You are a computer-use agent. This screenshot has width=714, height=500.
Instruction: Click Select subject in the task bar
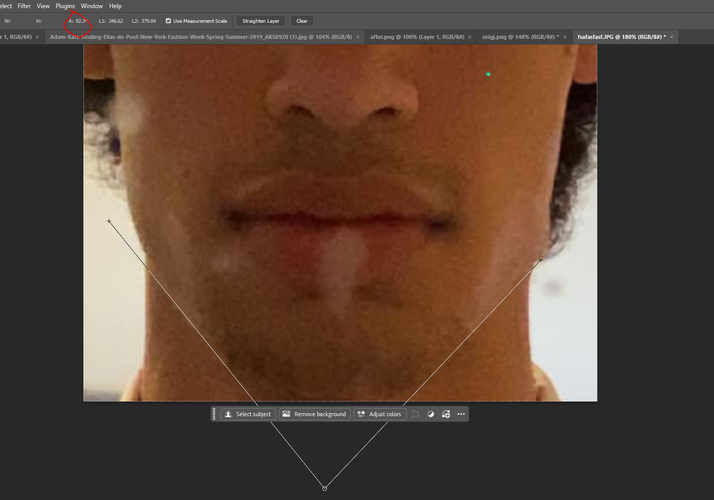tap(247, 414)
